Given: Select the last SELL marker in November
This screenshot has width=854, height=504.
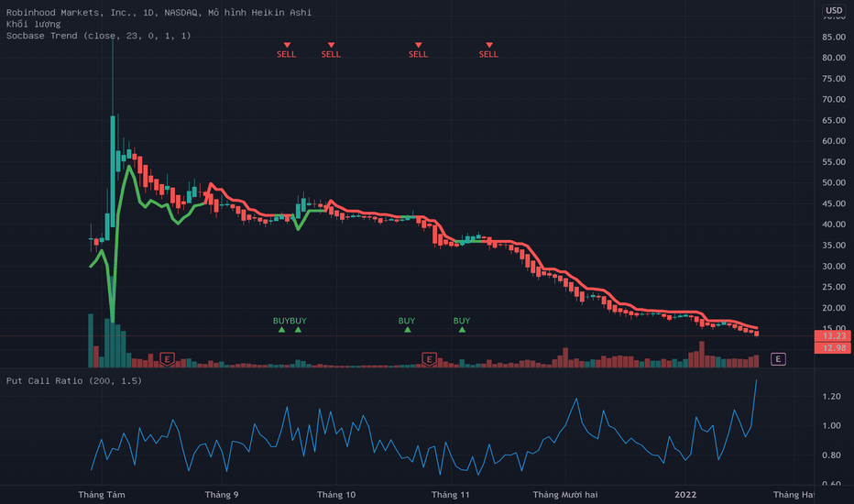Looking at the screenshot, I should [x=488, y=50].
